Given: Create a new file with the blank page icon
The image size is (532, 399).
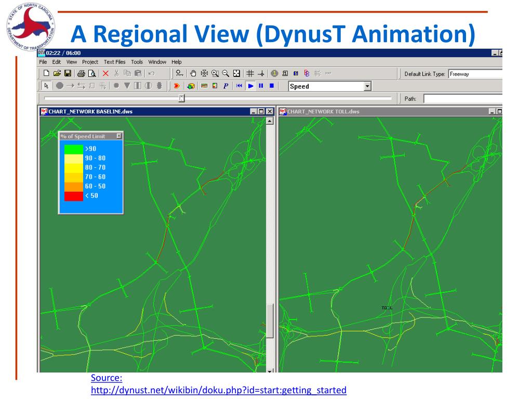Looking at the screenshot, I should (x=46, y=73).
